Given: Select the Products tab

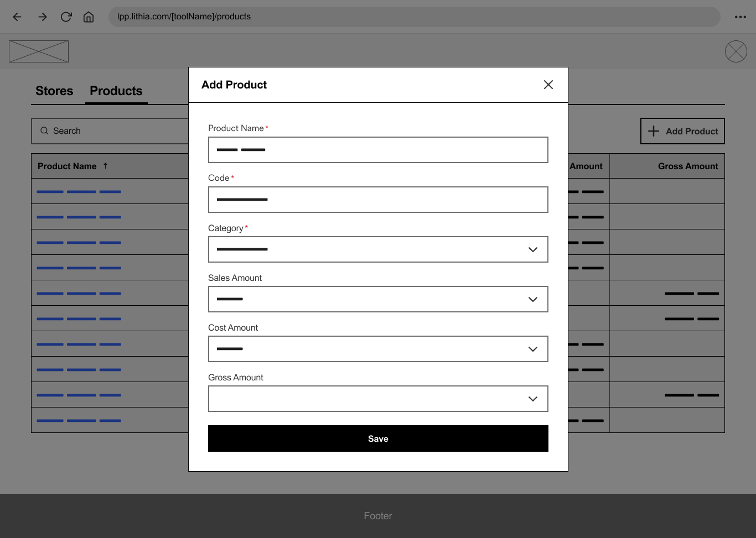Looking at the screenshot, I should (x=116, y=91).
